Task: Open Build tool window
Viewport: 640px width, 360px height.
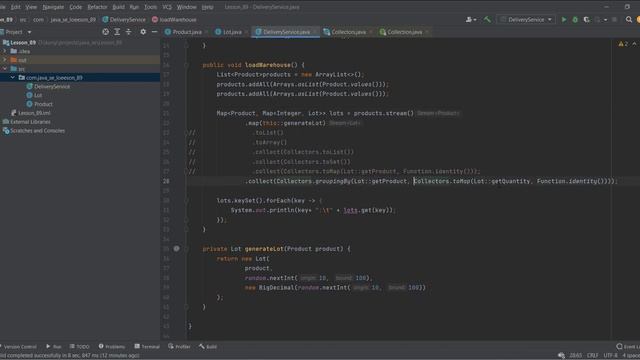Action: coord(208,347)
